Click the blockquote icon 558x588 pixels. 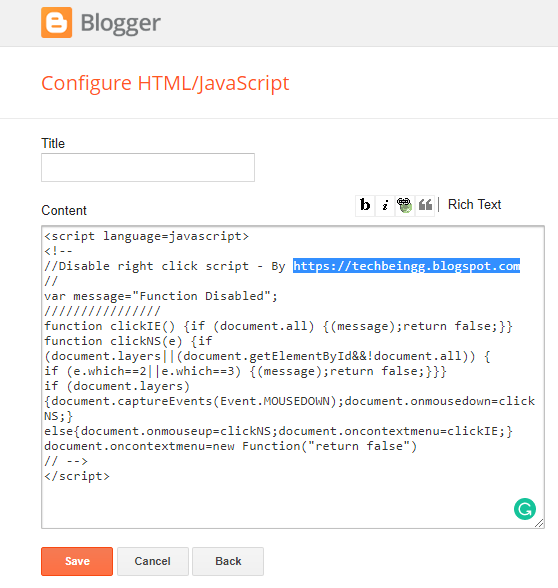pyautogui.click(x=425, y=205)
